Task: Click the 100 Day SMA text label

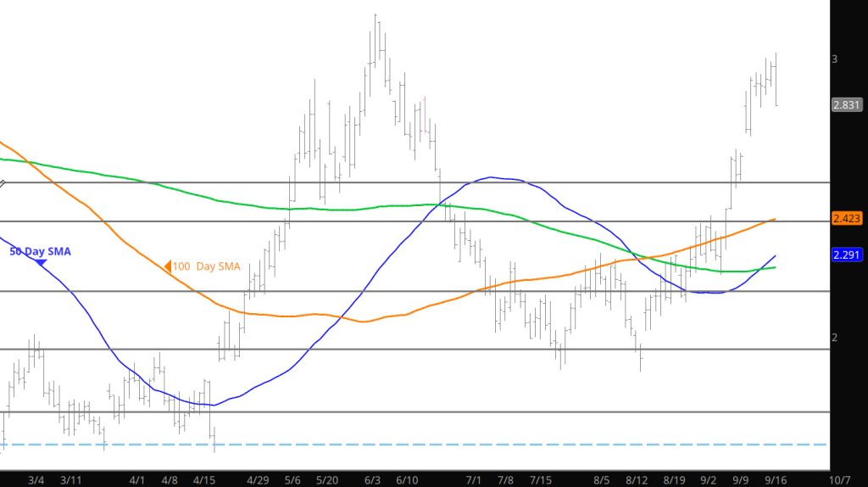Action: click(206, 266)
